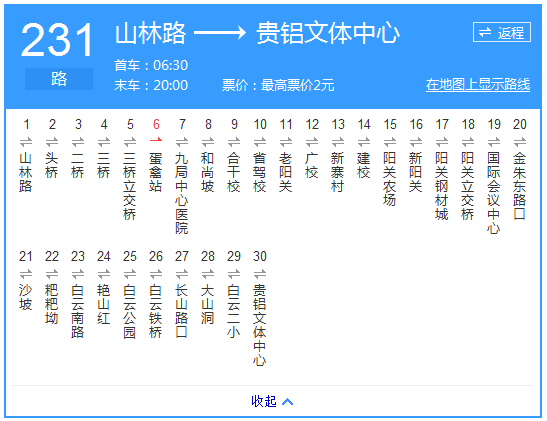
Task: Select stop 新阳关
Action: click(416, 172)
